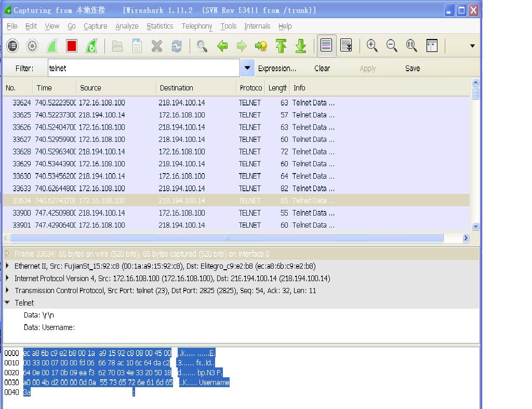Sort by the Info column header
The height and width of the screenshot is (409, 532).
380,88
